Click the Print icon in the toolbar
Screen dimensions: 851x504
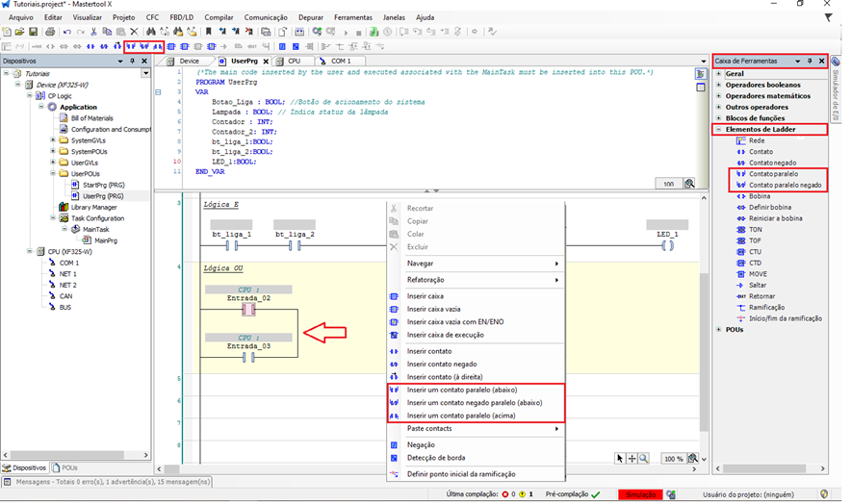[51, 32]
